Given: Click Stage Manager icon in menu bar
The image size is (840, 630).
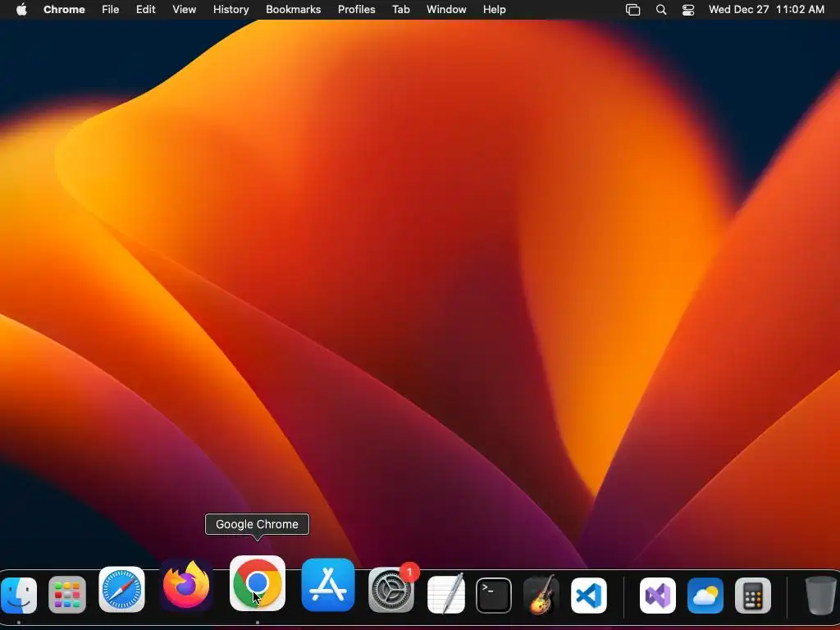Looking at the screenshot, I should click(632, 10).
